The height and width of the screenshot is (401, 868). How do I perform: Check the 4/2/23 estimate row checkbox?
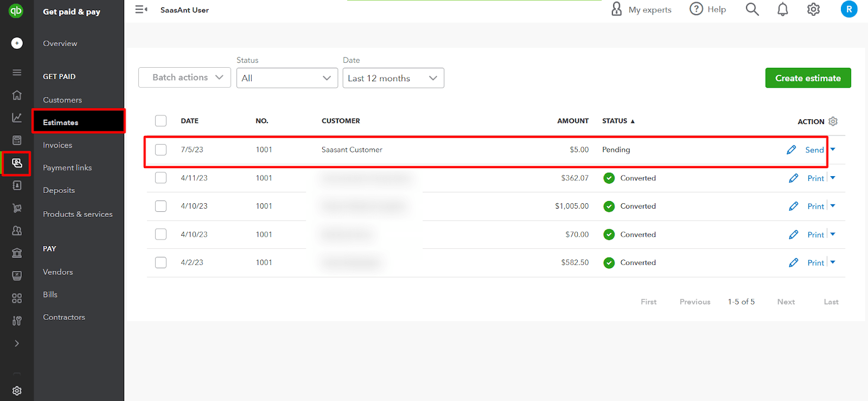161,262
